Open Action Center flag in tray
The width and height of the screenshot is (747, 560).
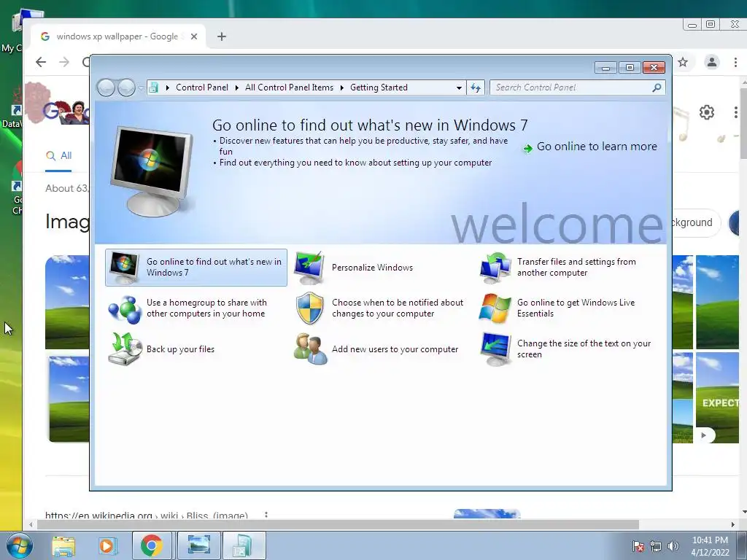click(638, 546)
